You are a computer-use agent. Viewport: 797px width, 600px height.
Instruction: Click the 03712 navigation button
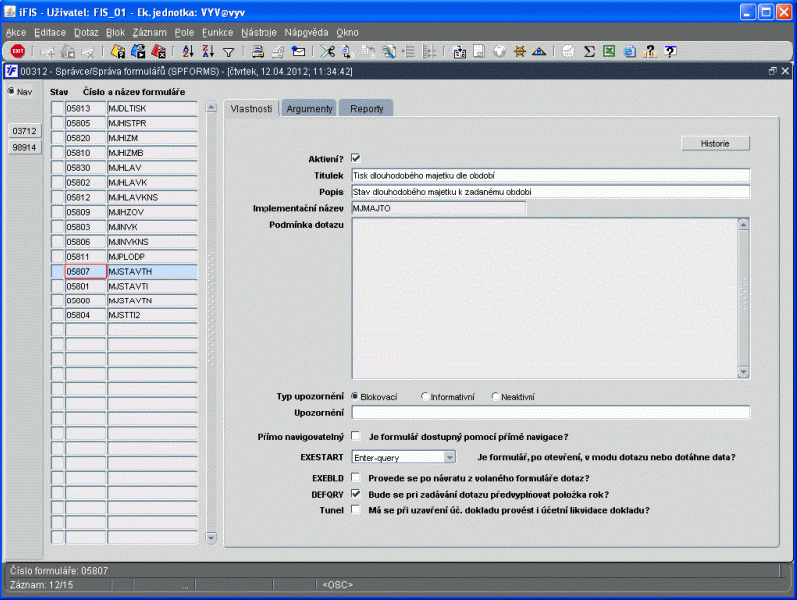[x=24, y=131]
